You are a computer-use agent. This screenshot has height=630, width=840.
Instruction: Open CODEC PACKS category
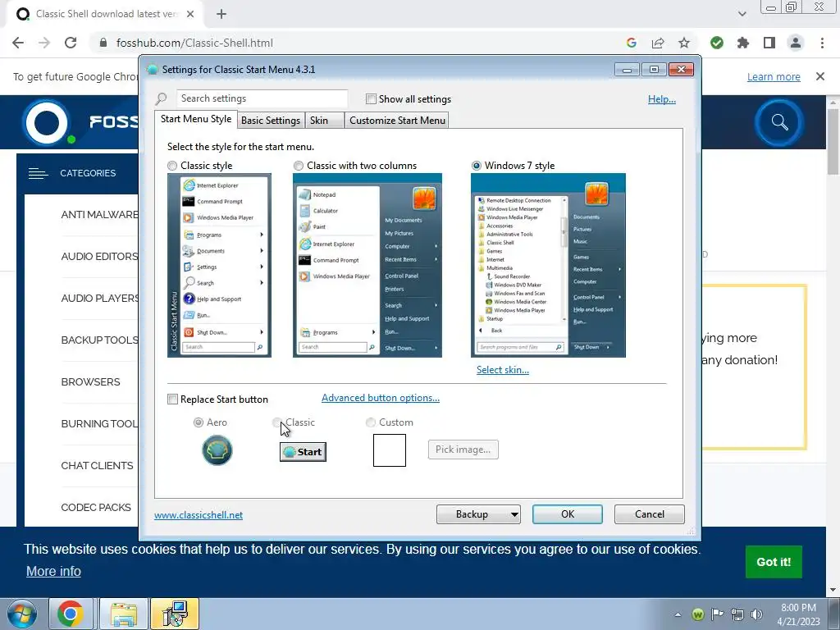click(x=96, y=507)
